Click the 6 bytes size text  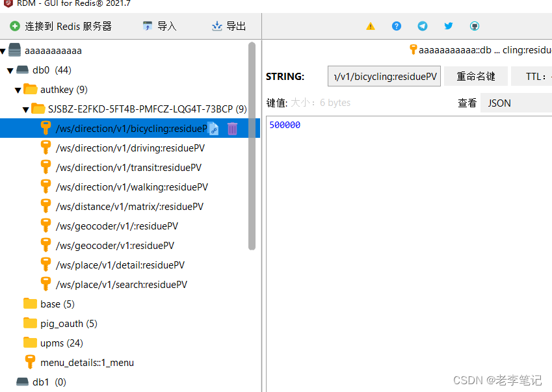[x=335, y=103]
